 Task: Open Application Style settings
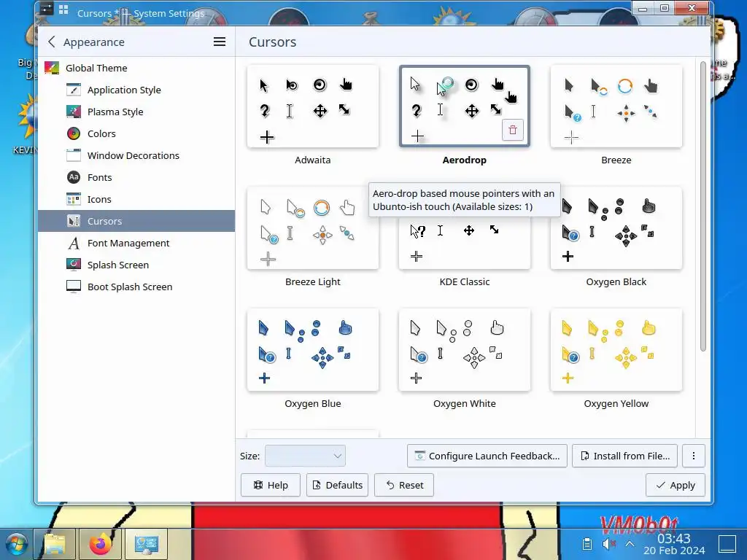[x=136, y=90]
